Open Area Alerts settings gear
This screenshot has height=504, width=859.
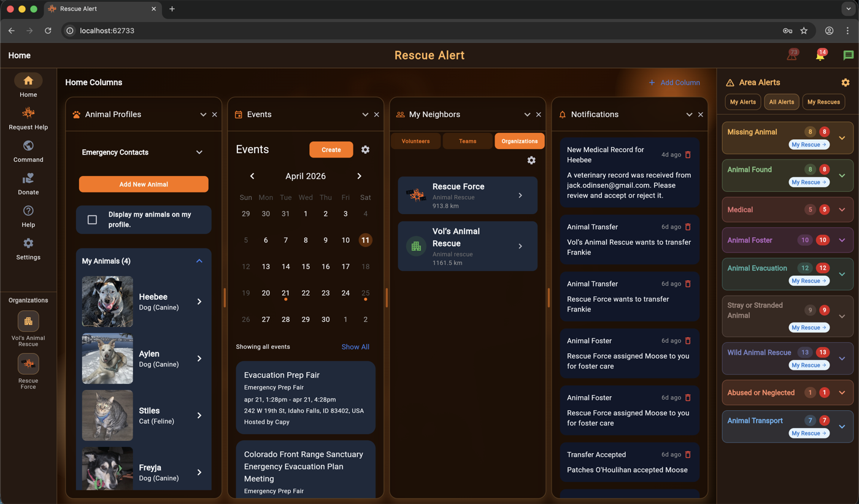click(x=845, y=83)
